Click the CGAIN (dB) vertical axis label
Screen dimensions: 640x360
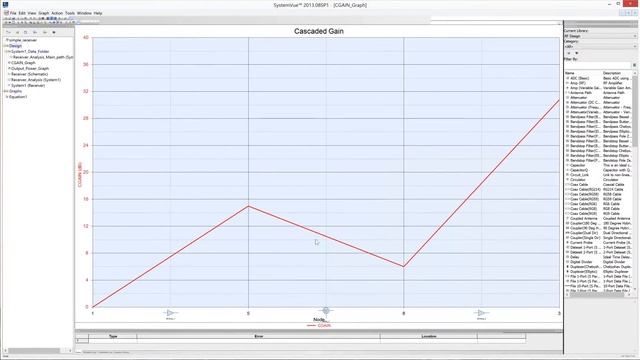80,175
